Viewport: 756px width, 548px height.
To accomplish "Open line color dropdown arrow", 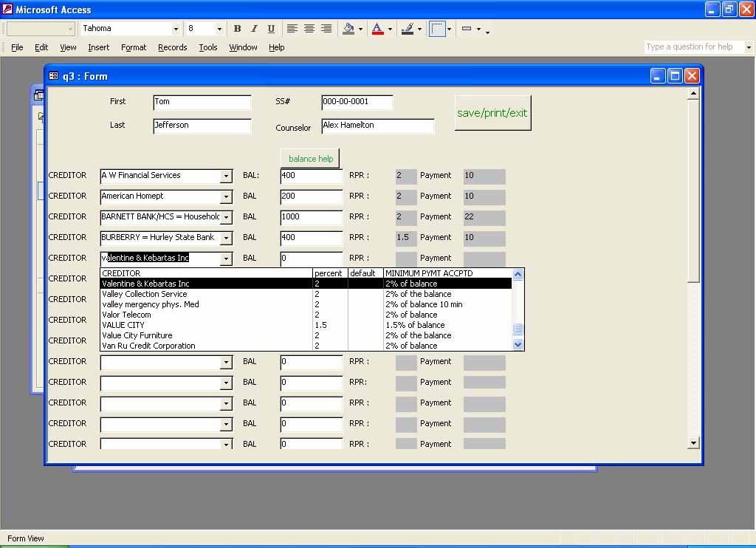I will tap(419, 29).
